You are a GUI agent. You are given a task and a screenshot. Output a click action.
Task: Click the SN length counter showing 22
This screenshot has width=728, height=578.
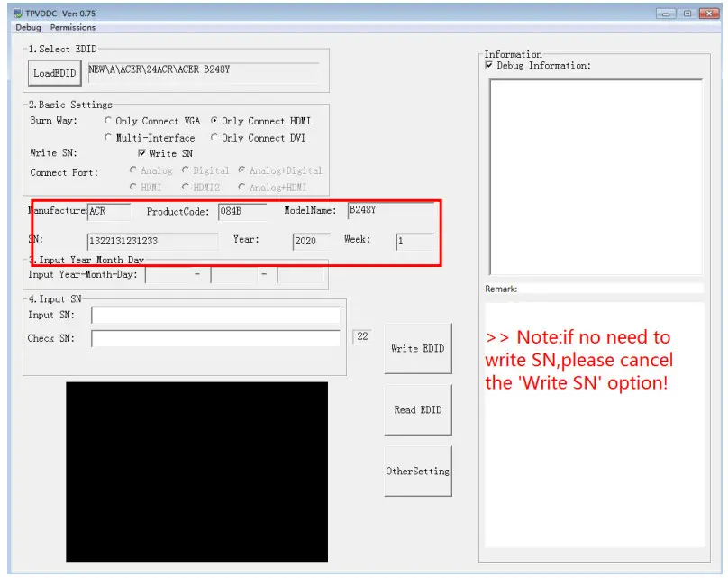click(x=362, y=336)
